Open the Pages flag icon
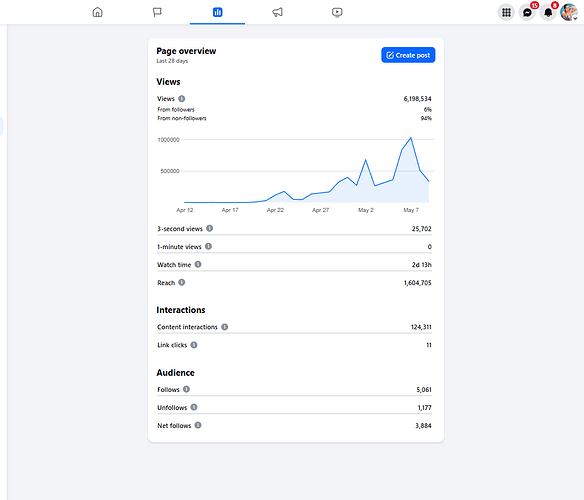This screenshot has width=584, height=500. click(157, 12)
